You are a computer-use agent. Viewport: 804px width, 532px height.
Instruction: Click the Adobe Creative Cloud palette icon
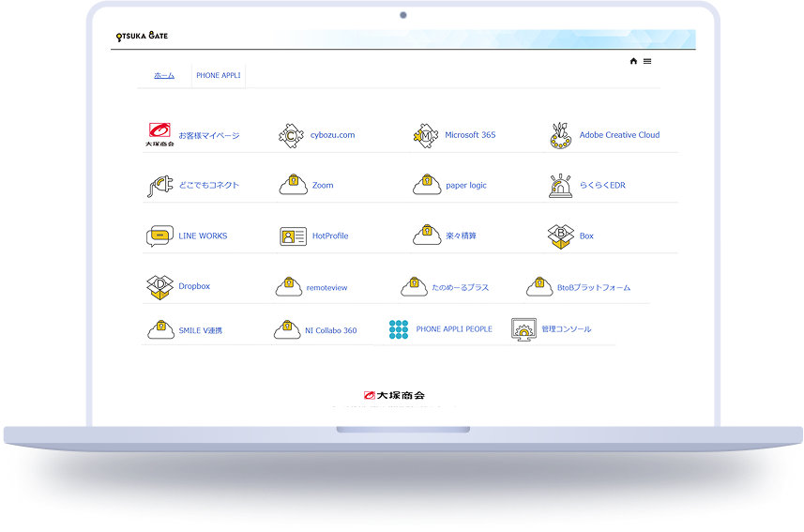click(x=561, y=135)
